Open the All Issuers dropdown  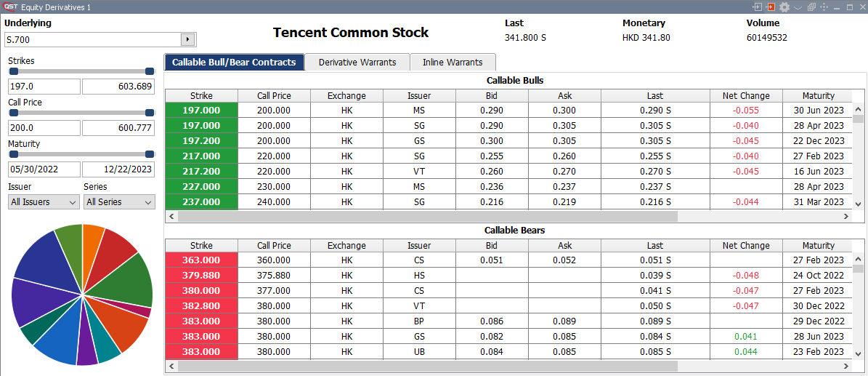tap(44, 202)
